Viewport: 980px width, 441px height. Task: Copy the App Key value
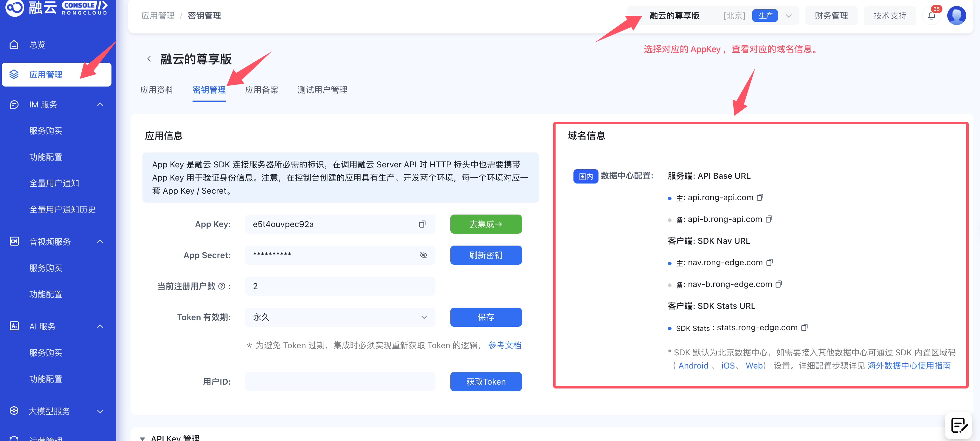pyautogui.click(x=422, y=224)
